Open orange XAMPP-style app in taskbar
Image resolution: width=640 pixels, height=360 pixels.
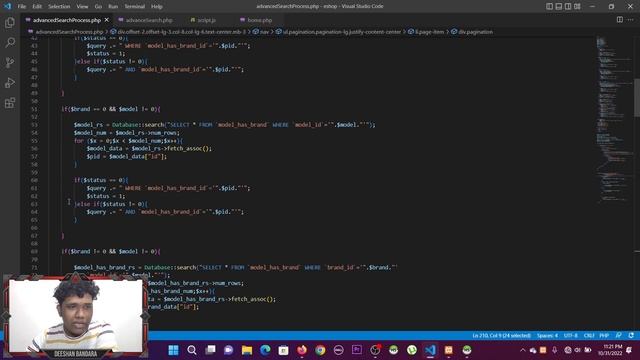pyautogui.click(x=449, y=350)
